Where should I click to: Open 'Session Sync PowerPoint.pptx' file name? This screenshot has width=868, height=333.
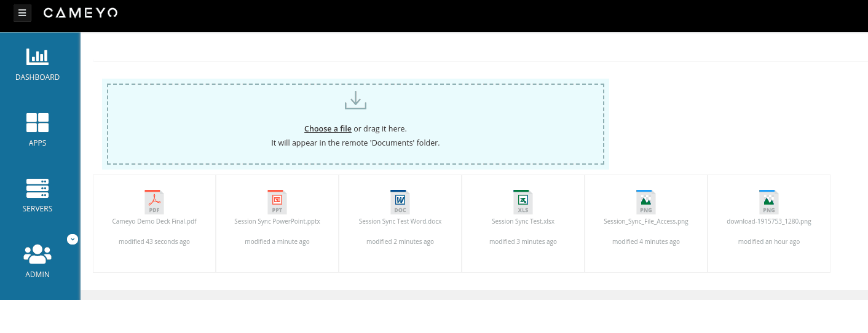coord(277,221)
